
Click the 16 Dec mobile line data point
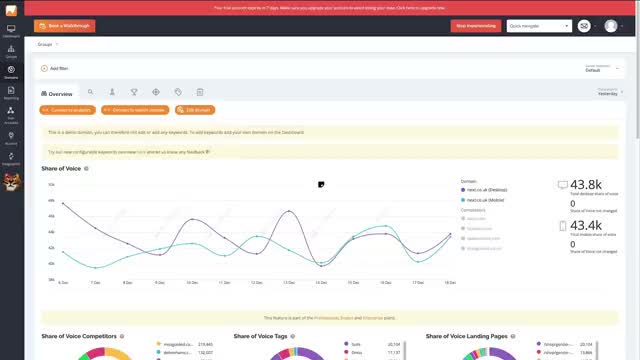386,226
